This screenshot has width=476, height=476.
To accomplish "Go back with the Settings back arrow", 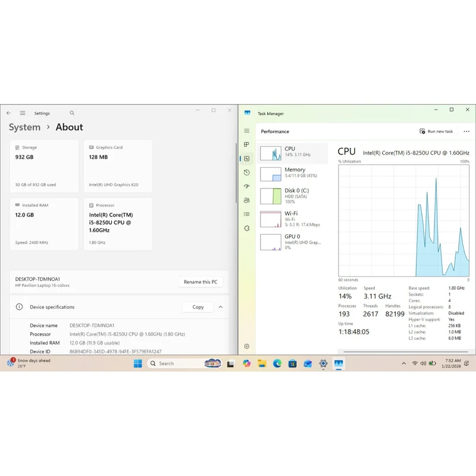I will pyautogui.click(x=8, y=113).
